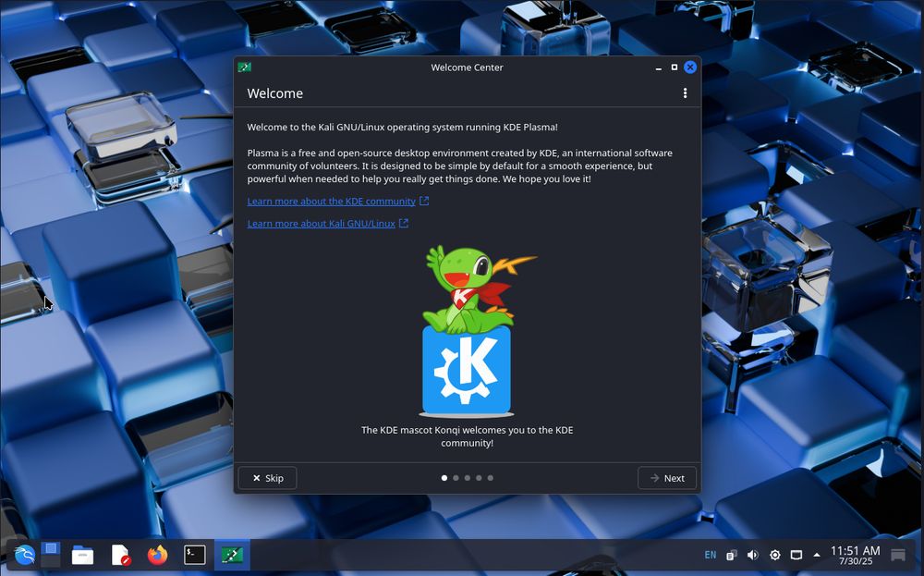
Task: Jump to the third page indicator dot
Action: coord(468,478)
